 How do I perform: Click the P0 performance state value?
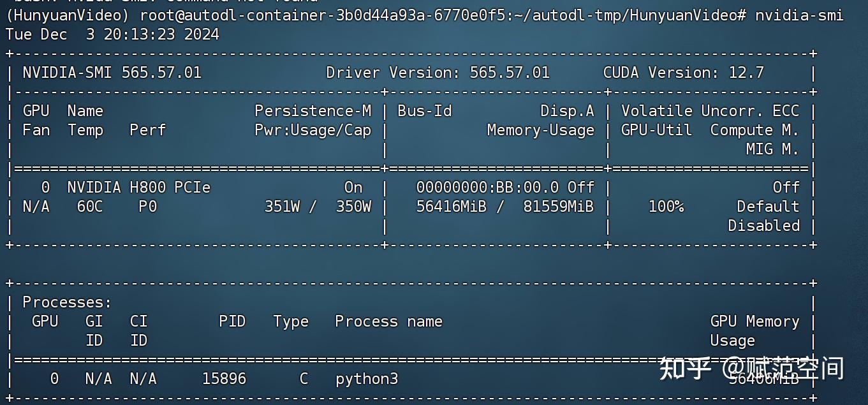(147, 207)
